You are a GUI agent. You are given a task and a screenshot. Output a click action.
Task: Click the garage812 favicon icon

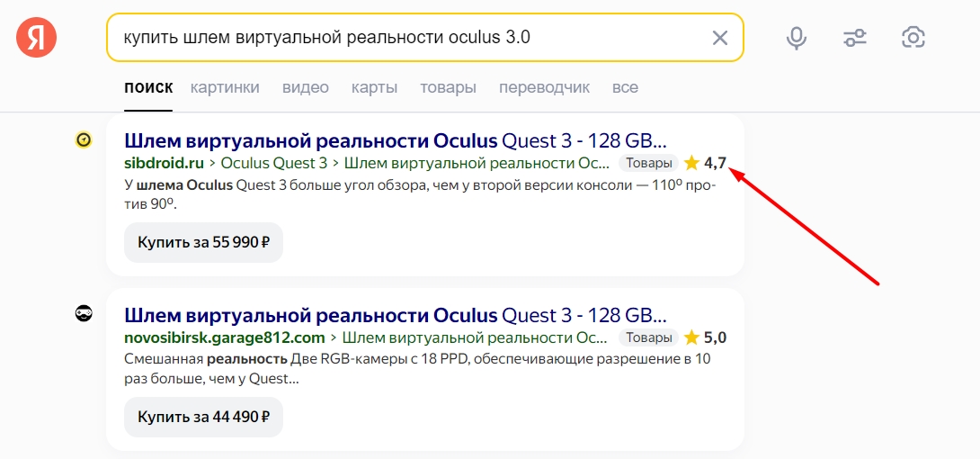coord(83,314)
